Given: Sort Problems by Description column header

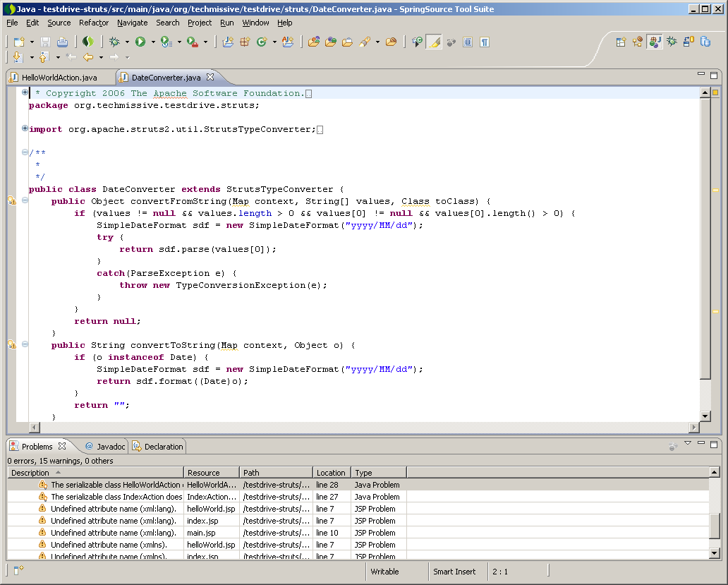Looking at the screenshot, I should [x=96, y=473].
